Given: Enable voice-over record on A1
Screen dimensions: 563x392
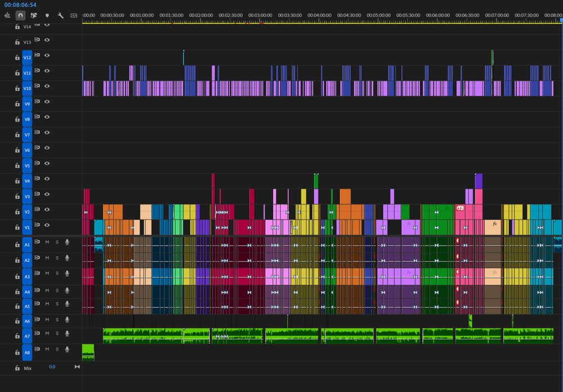Looking at the screenshot, I should [x=67, y=242].
